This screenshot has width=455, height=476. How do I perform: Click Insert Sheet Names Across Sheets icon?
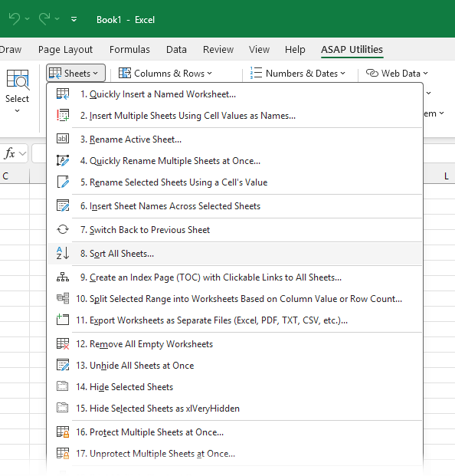(63, 205)
